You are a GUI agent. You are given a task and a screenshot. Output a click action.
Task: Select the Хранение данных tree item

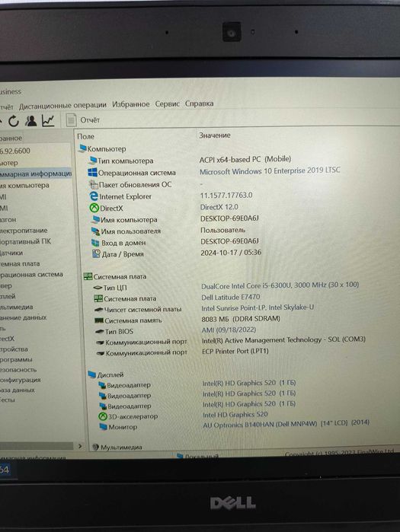point(23,317)
